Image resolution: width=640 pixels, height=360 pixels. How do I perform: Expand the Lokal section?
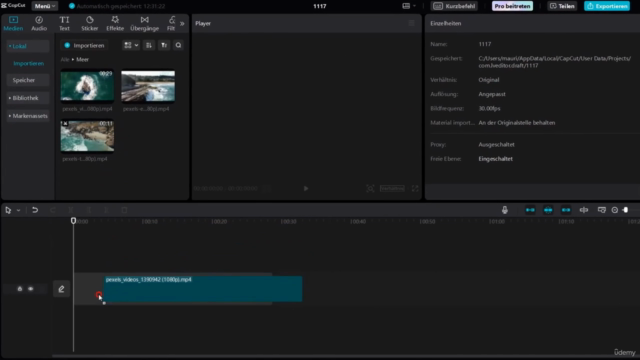(x=28, y=46)
